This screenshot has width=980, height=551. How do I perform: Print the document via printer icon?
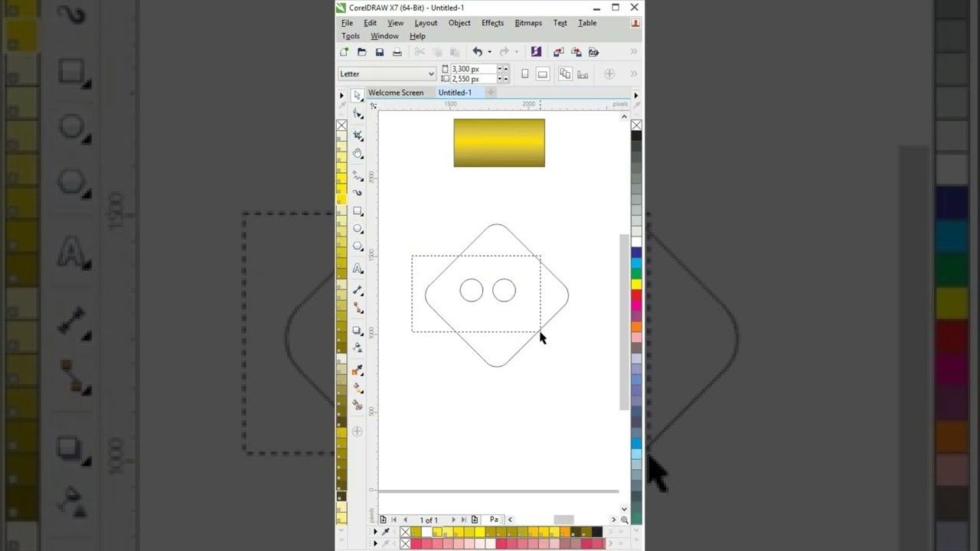point(397,52)
